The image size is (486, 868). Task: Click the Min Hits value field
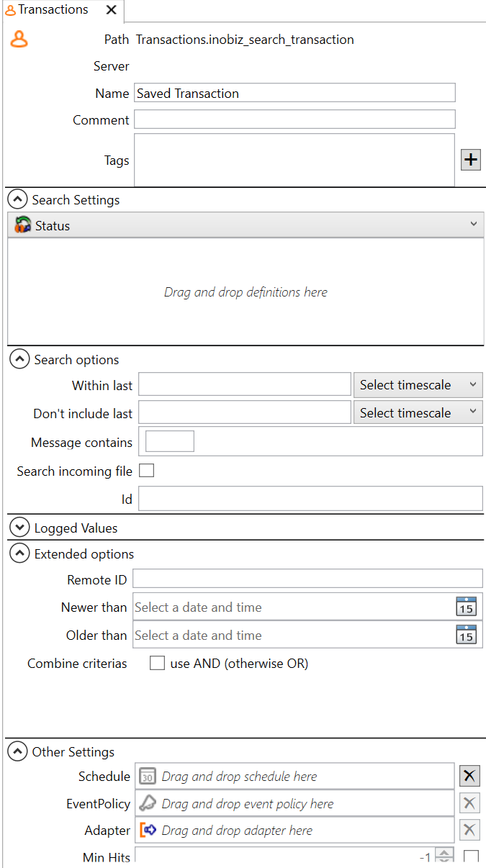coord(286,856)
